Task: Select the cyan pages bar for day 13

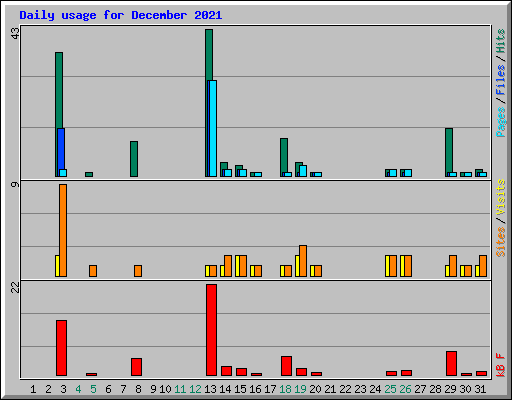Action: [213, 128]
